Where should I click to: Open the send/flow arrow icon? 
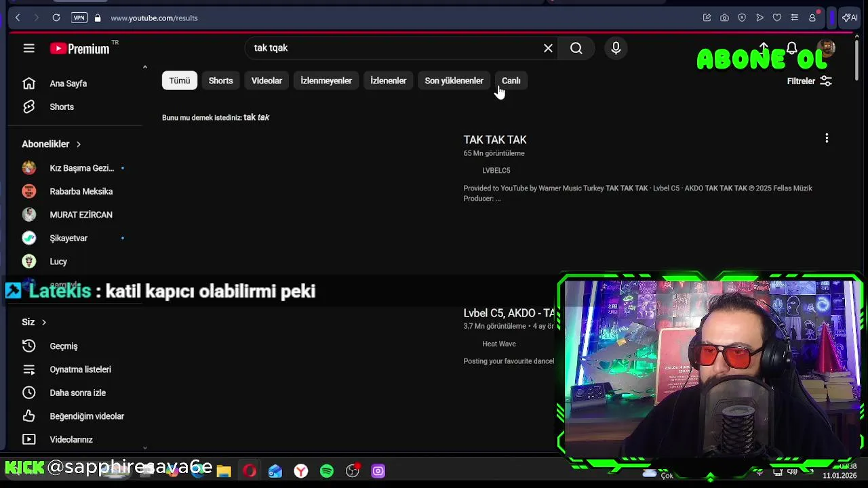tap(759, 18)
